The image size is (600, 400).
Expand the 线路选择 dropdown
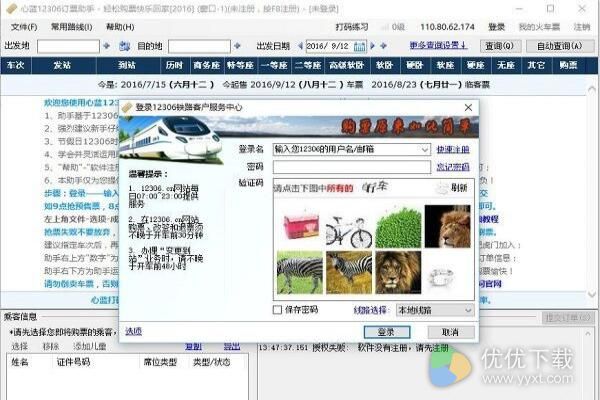pos(435,310)
